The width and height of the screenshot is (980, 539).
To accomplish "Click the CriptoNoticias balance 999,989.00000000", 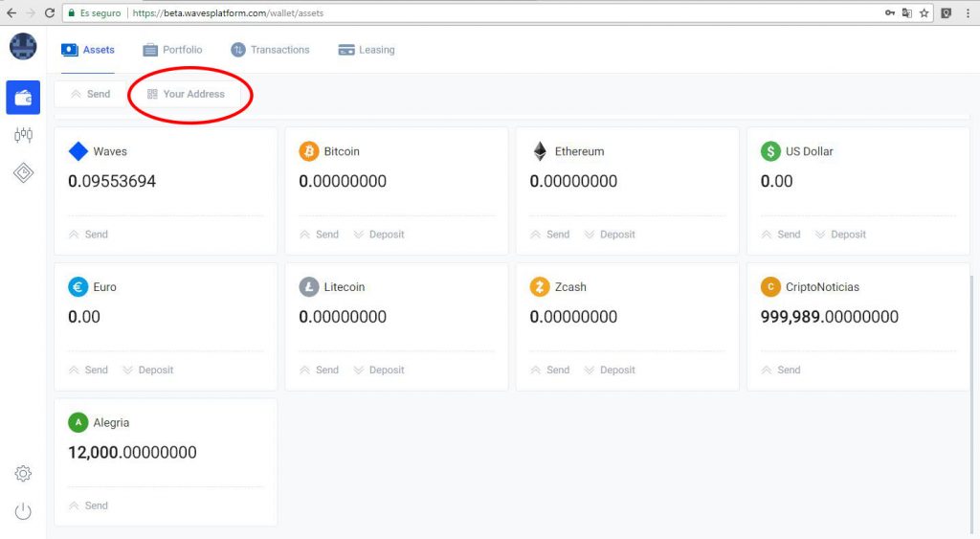I will (830, 317).
